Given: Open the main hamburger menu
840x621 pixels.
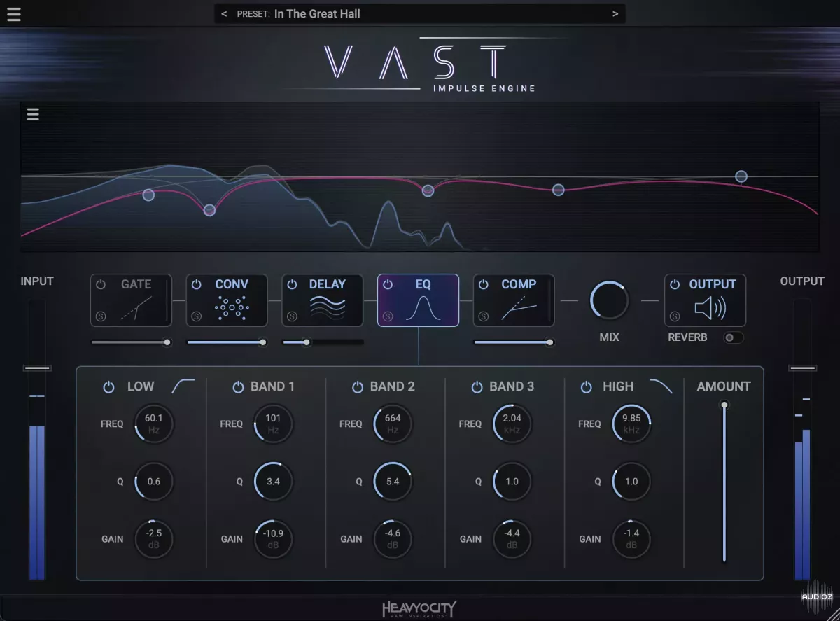Looking at the screenshot, I should (x=13, y=14).
